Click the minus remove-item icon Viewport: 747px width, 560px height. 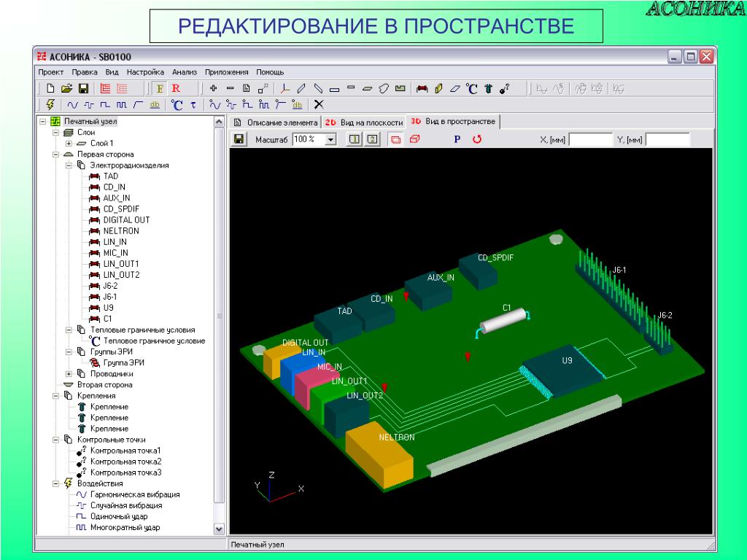(x=230, y=88)
